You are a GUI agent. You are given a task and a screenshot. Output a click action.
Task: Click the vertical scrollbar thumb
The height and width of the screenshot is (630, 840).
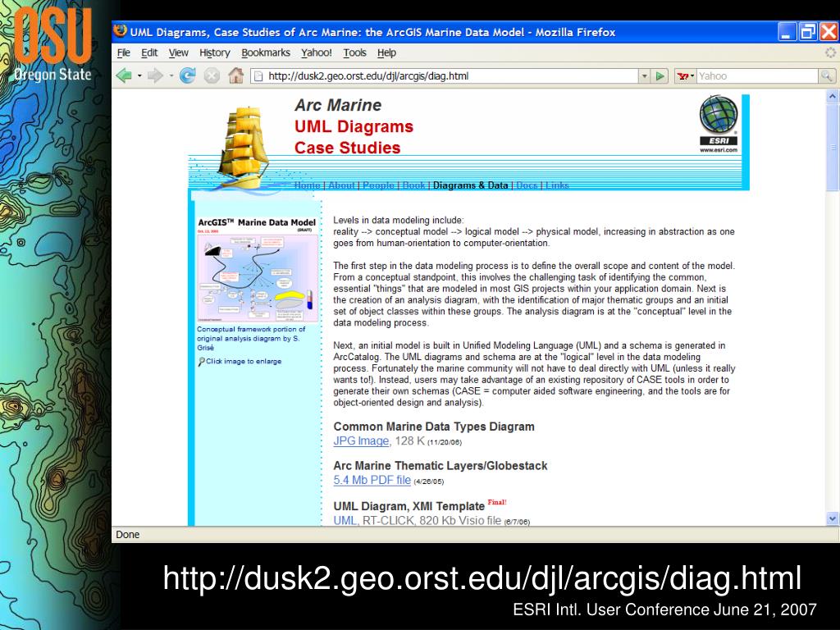click(832, 148)
